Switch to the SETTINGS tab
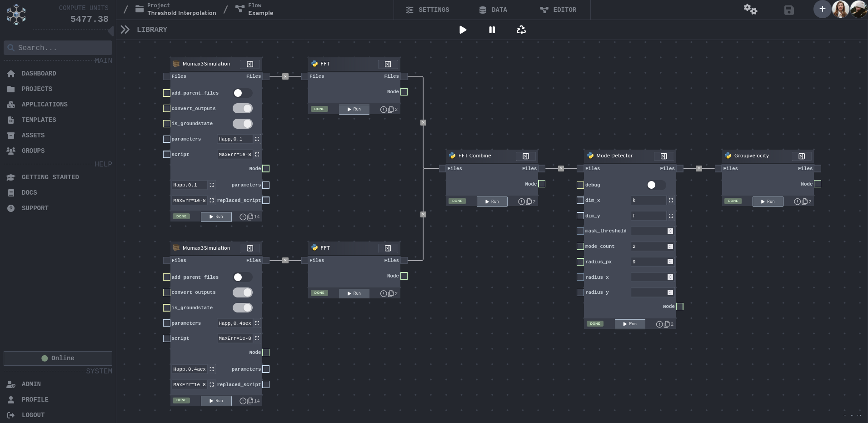Viewport: 868px width, 423px height. click(x=427, y=10)
